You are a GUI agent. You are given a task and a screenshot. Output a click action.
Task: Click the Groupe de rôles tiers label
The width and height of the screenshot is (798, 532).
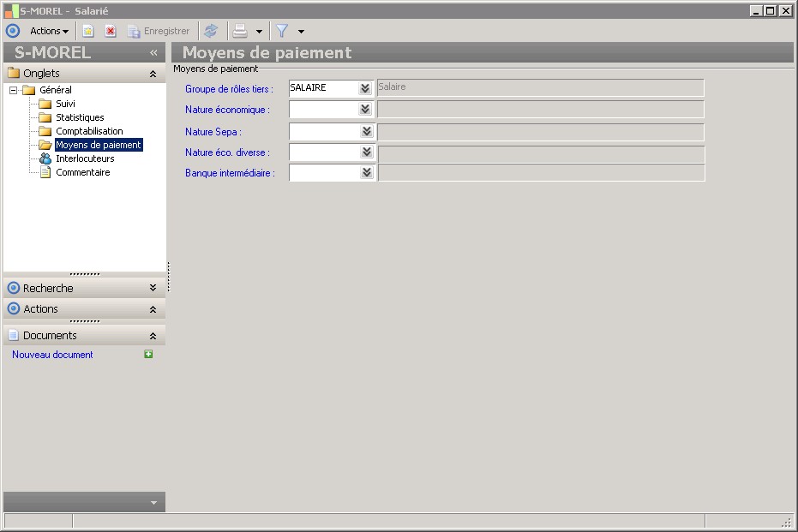[x=229, y=89]
